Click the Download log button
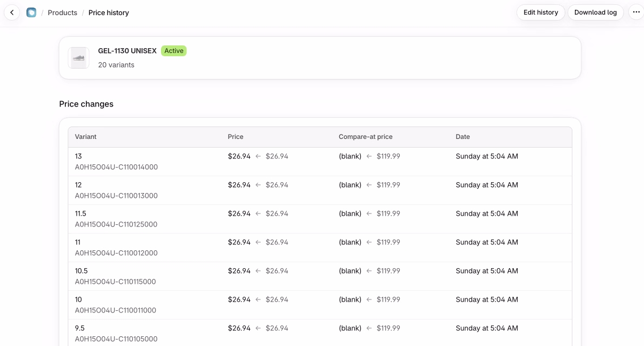 click(x=595, y=12)
